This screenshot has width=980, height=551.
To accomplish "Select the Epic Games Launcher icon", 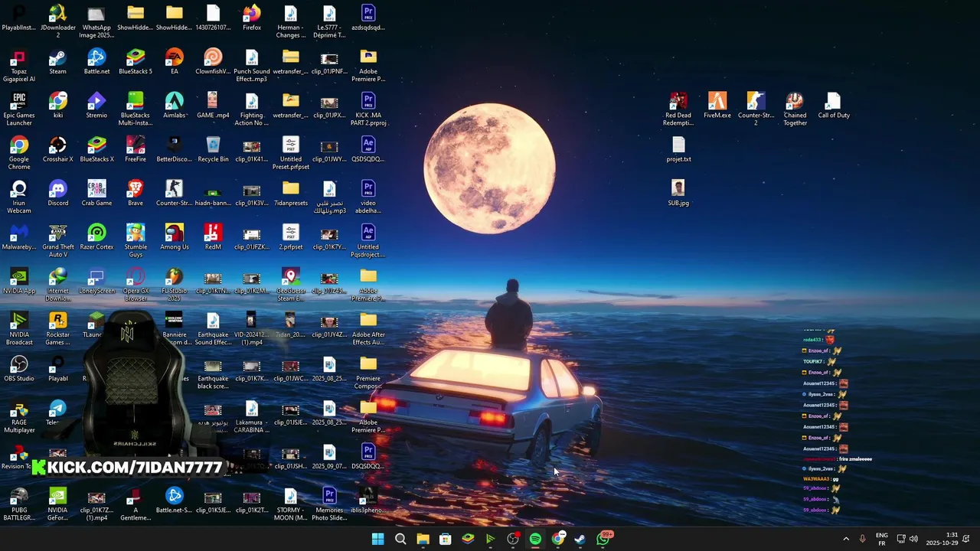I will (19, 109).
